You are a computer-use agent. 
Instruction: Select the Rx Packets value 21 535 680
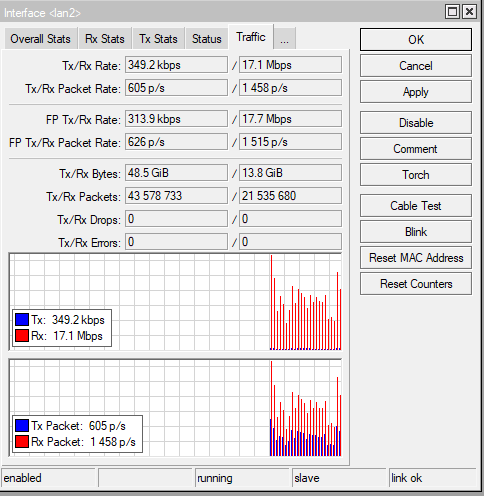(290, 196)
